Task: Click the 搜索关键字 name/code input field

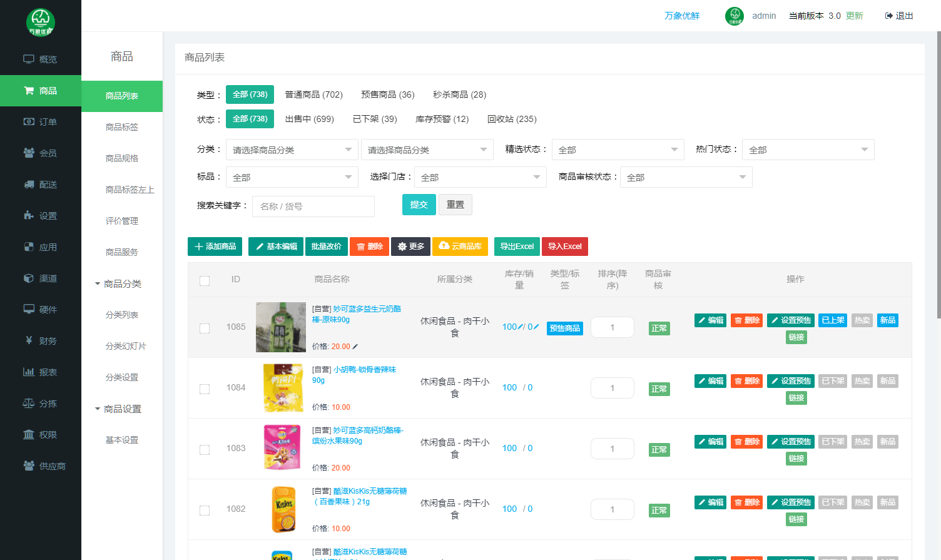Action: [x=313, y=206]
